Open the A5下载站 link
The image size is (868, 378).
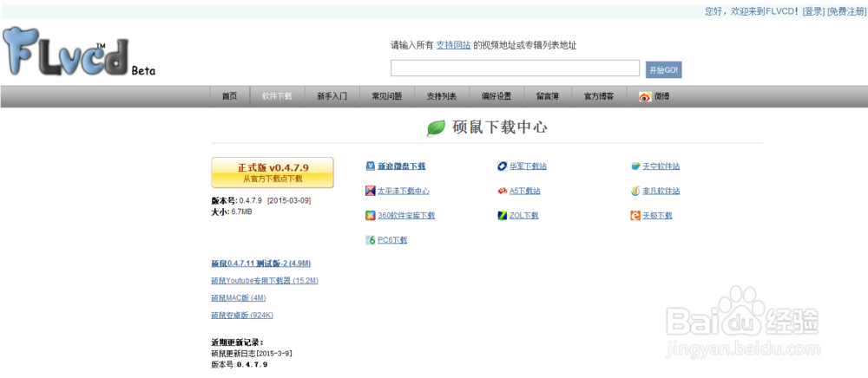coord(525,192)
